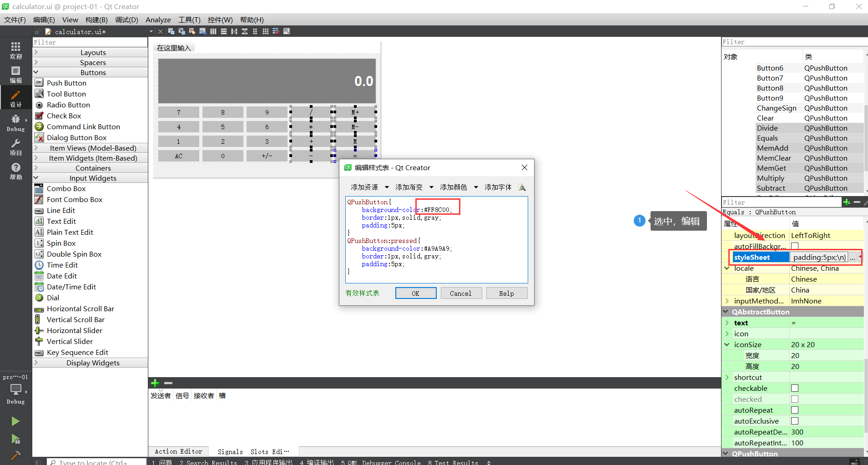The image size is (868, 465).
Task: Switch to the 欢迎 (Welcome) mode icon
Action: pyautogui.click(x=15, y=50)
